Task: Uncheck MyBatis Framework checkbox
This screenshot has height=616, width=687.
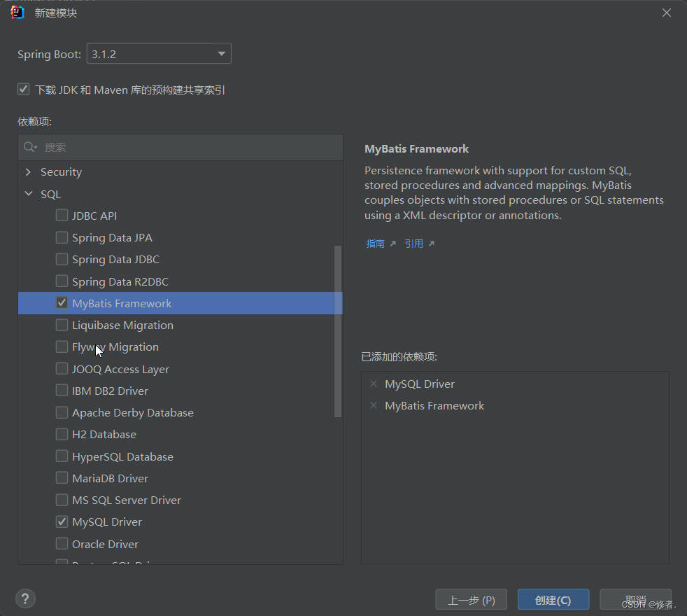Action: point(62,303)
